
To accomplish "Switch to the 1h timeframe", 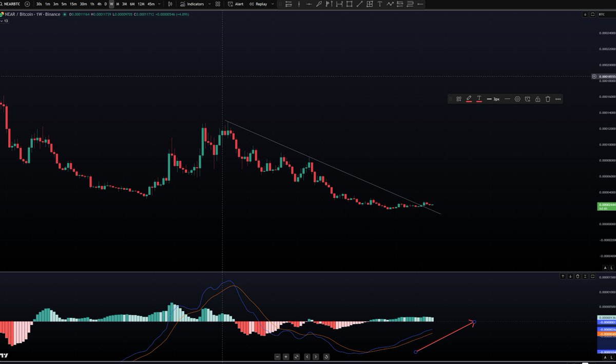I will (92, 4).
